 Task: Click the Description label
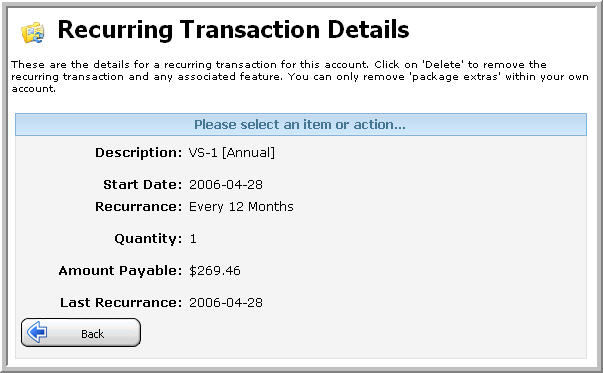tap(138, 153)
